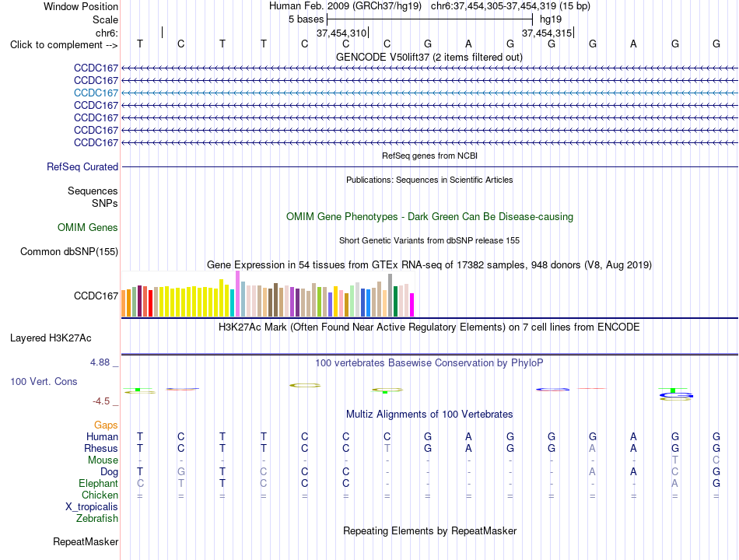
Task: Click the 37,454,315 position marker
Action: 547,33
